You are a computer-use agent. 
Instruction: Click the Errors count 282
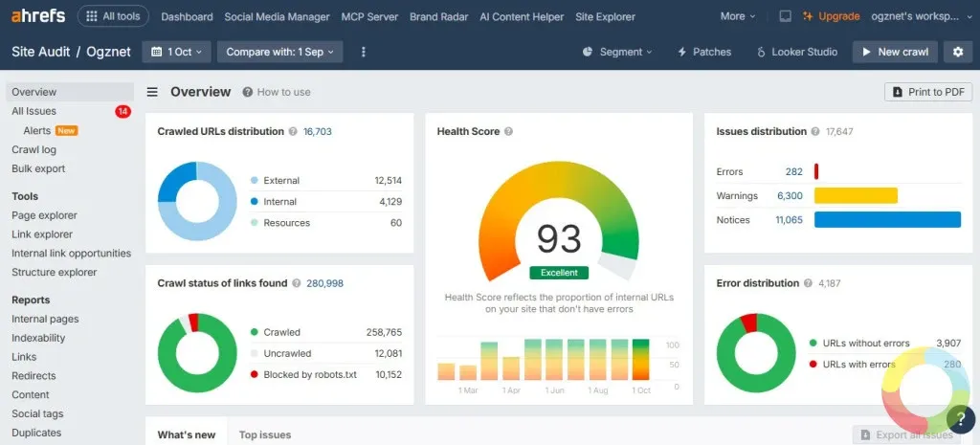793,172
